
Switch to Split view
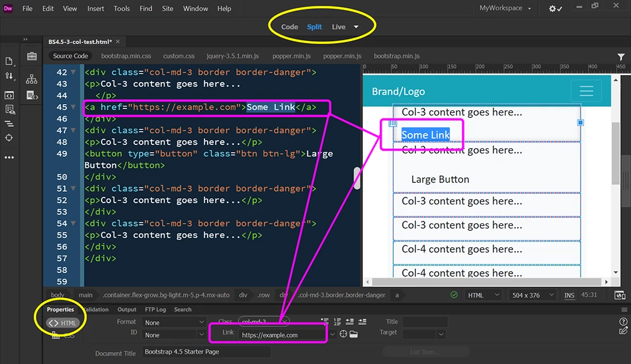coord(314,27)
